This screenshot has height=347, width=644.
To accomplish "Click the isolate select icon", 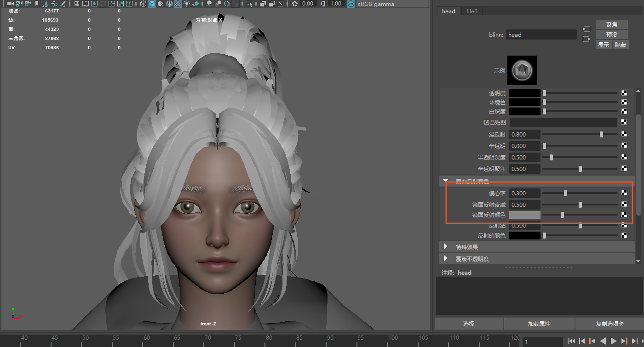I will pos(249,4).
